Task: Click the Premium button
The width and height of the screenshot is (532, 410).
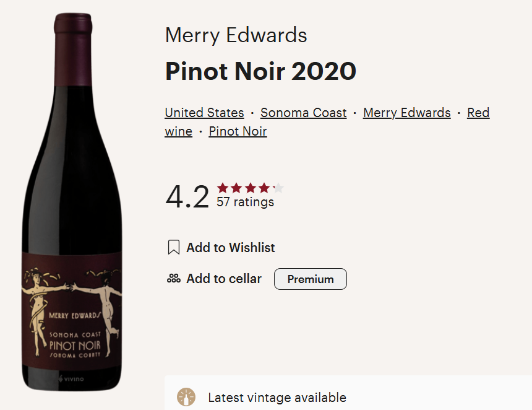Action: (x=311, y=279)
